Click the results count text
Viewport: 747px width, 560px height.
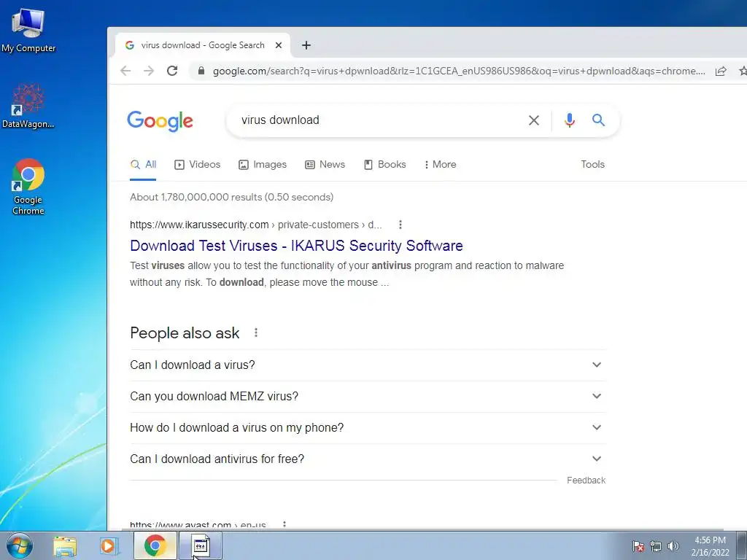pyautogui.click(x=231, y=197)
